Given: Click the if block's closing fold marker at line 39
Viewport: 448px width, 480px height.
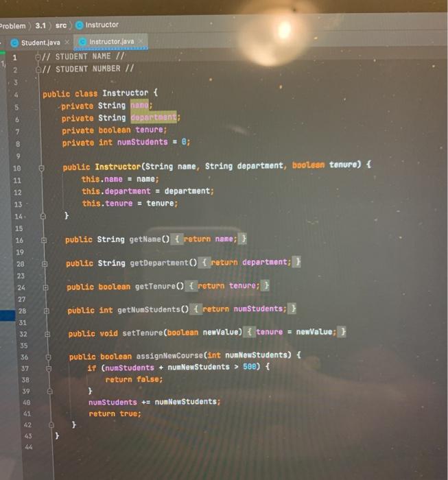Looking at the screenshot, I should click(50, 392).
